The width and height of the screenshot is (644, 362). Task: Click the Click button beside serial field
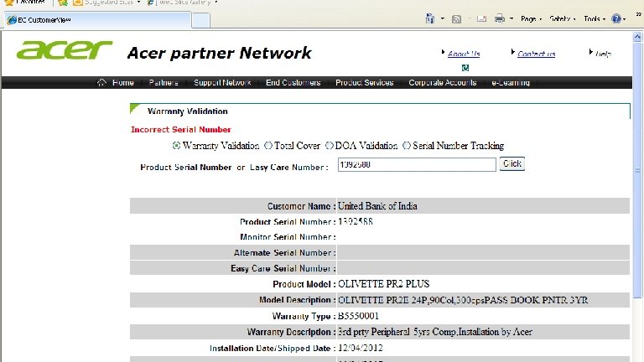click(x=512, y=163)
